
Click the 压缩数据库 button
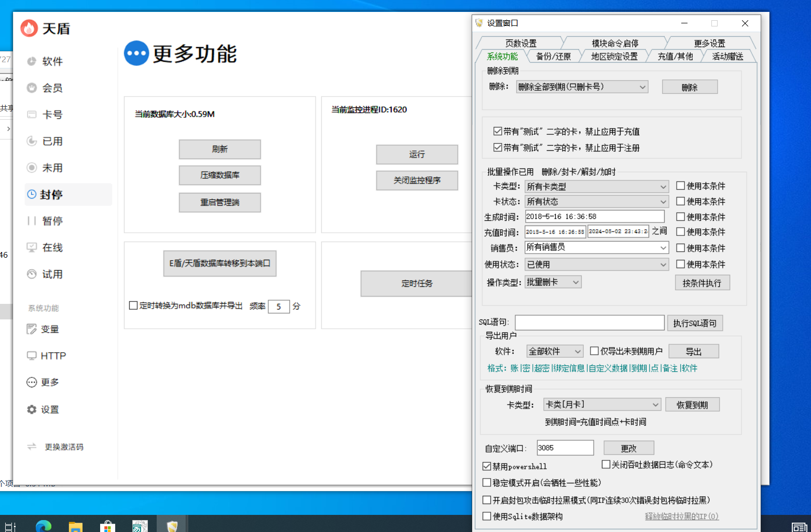220,175
